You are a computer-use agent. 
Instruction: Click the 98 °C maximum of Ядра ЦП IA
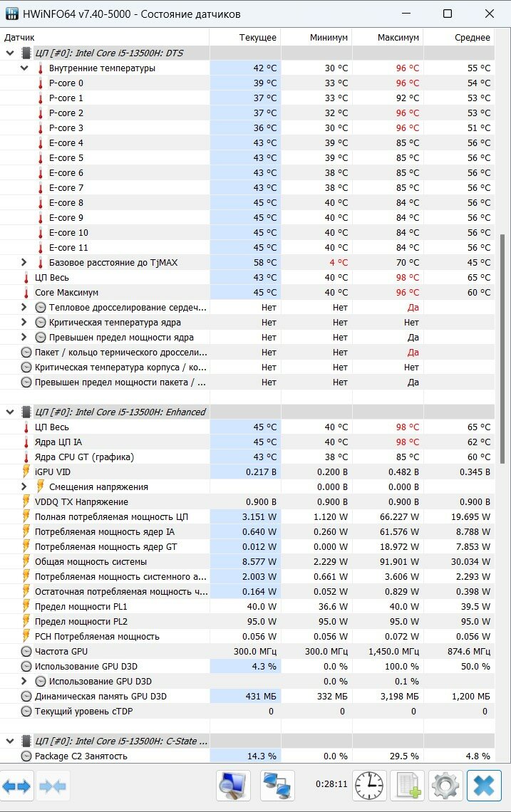408,442
